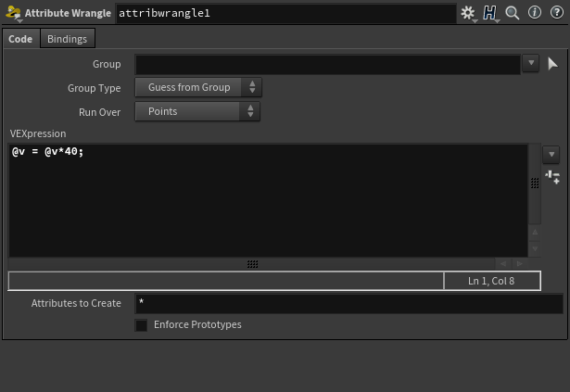The image size is (570, 392).
Task: Click the create spare parameters icon
Action: coord(552,177)
